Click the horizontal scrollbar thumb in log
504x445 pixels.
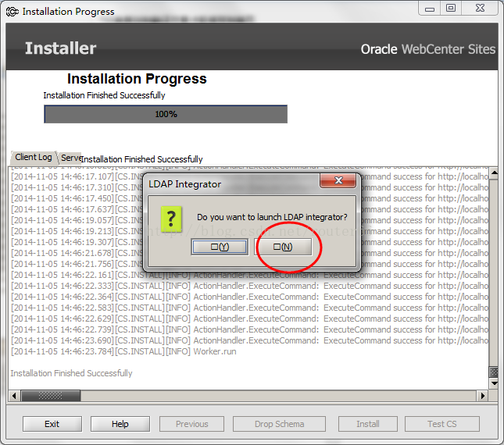(51, 396)
